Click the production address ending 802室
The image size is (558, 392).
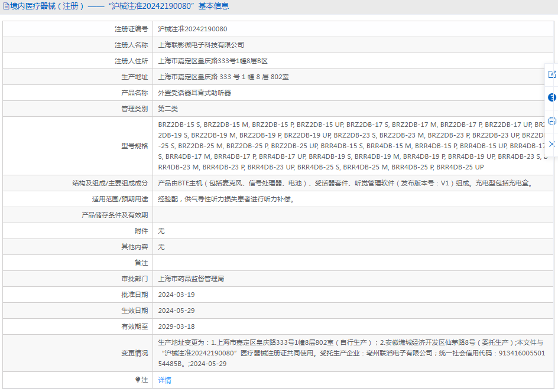coord(223,77)
